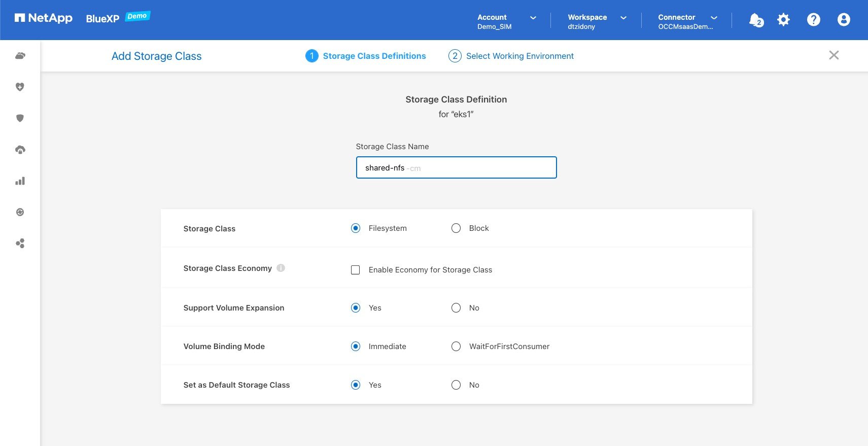
Task: Select the Block storage class option
Action: tap(456, 228)
